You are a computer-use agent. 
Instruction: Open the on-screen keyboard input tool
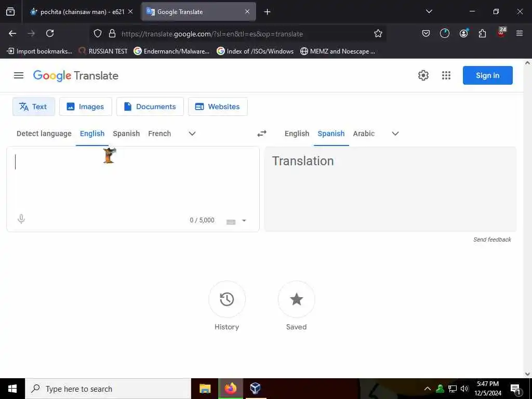pyautogui.click(x=231, y=222)
